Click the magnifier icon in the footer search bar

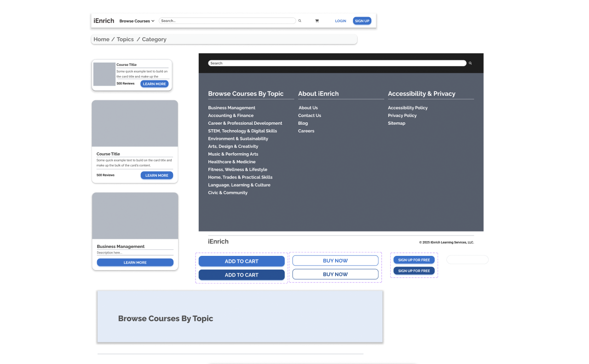(470, 63)
